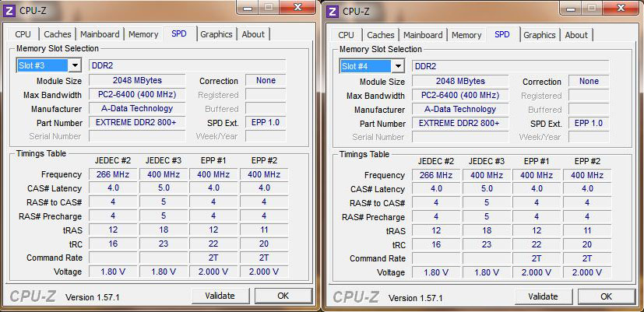Open the Graphics tab in the left window
The height and width of the screenshot is (312, 644).
[x=216, y=34]
